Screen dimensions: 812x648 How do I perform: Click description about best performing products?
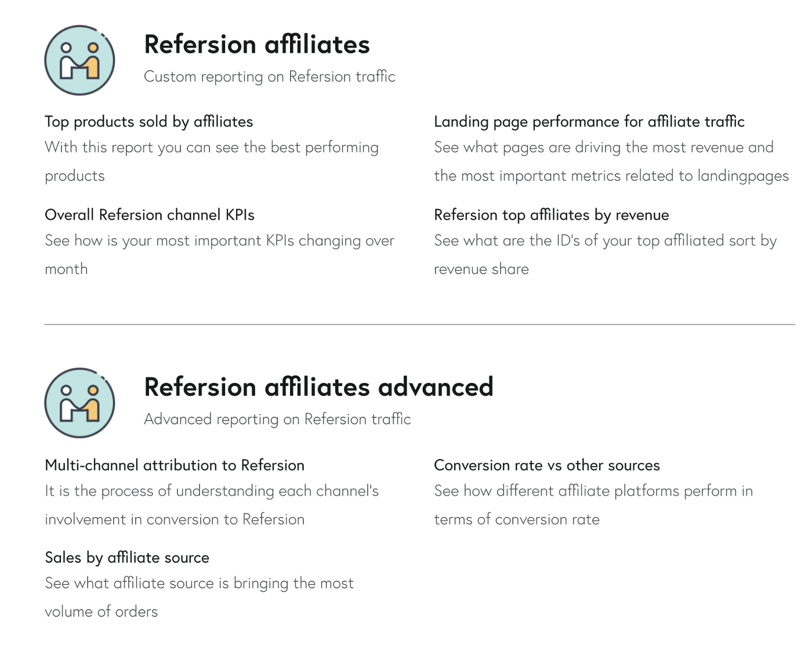coord(212,162)
